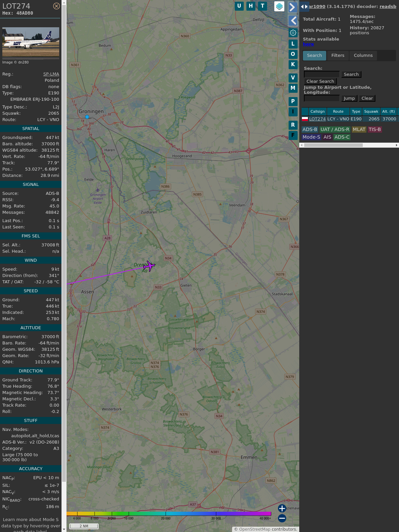Click the altitude color scale bar
This screenshot has width=399, height=532.
click(169, 514)
